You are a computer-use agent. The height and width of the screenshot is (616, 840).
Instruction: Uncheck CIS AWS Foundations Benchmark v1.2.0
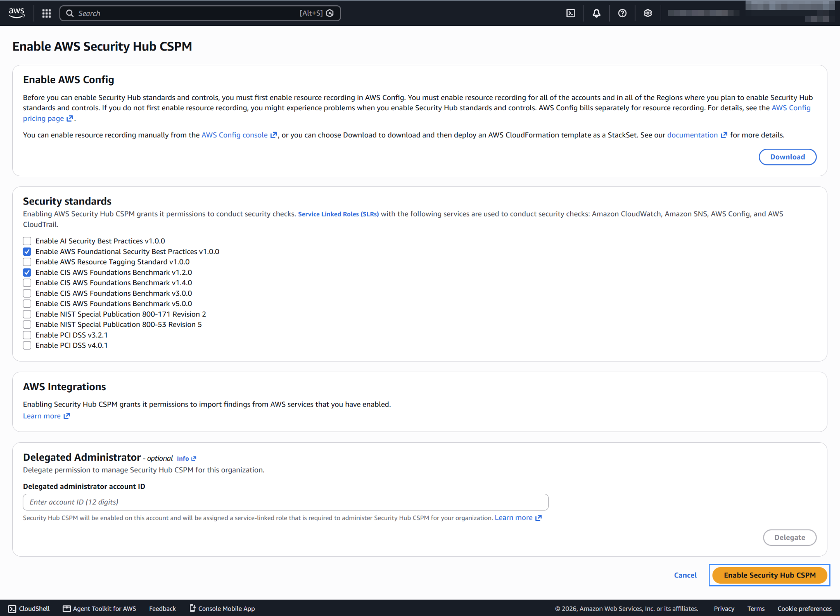click(x=27, y=273)
